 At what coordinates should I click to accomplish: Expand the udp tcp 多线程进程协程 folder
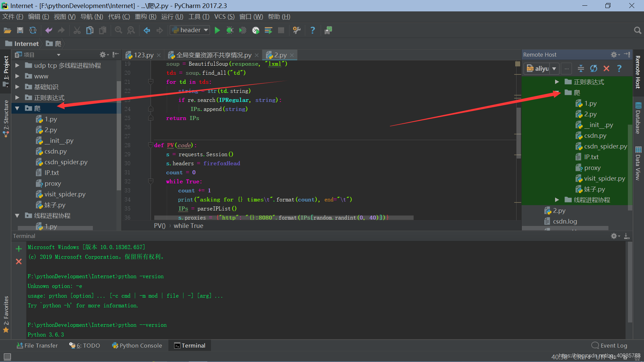click(x=17, y=65)
